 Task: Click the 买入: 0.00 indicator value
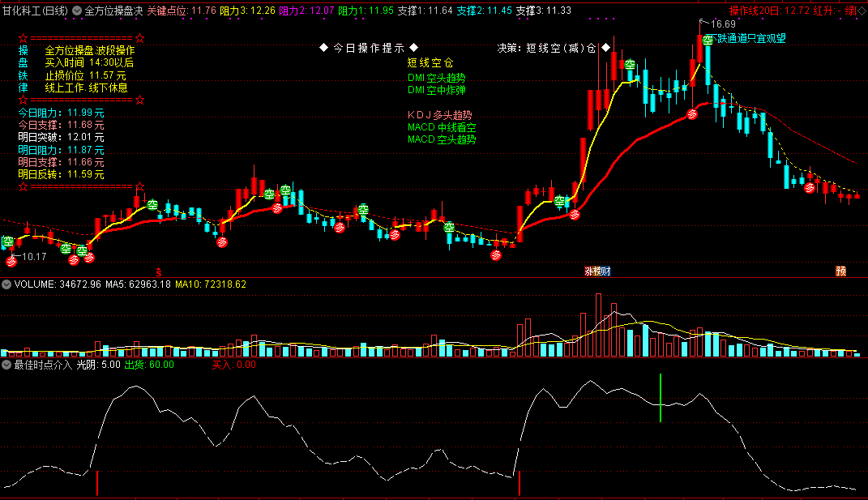[233, 365]
